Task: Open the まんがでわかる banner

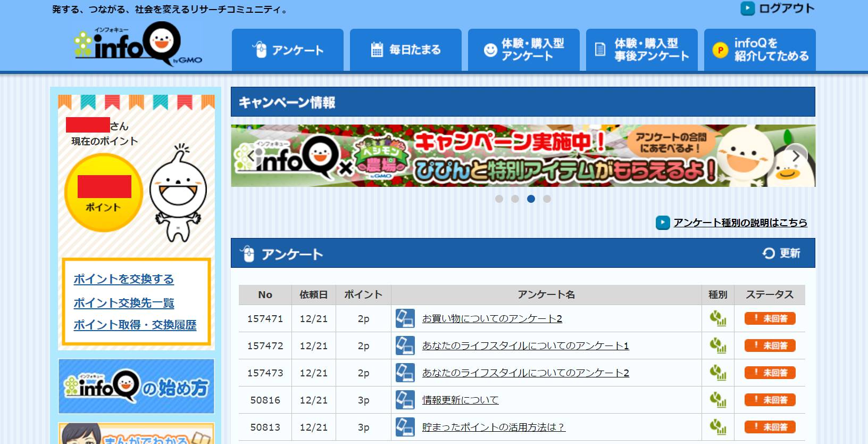Action: [136, 433]
